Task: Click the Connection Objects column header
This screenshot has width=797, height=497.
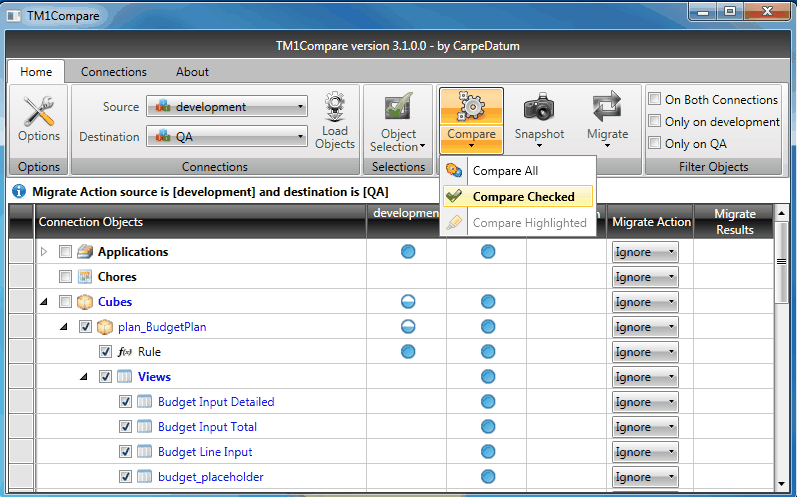Action: tap(200, 222)
